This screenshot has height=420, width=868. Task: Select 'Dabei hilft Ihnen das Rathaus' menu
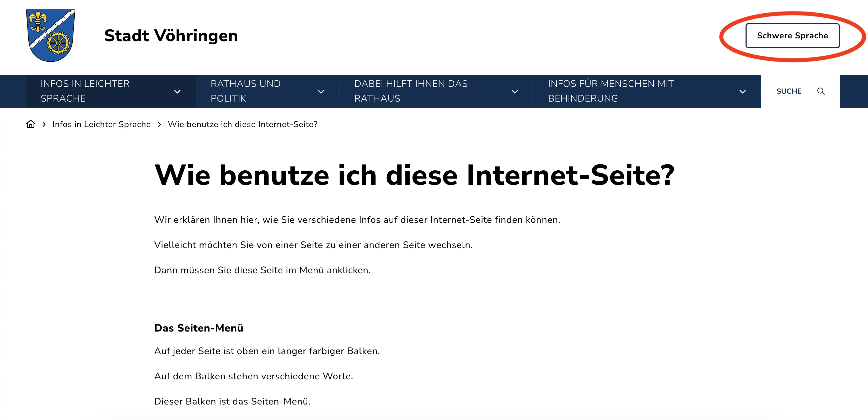(x=411, y=91)
